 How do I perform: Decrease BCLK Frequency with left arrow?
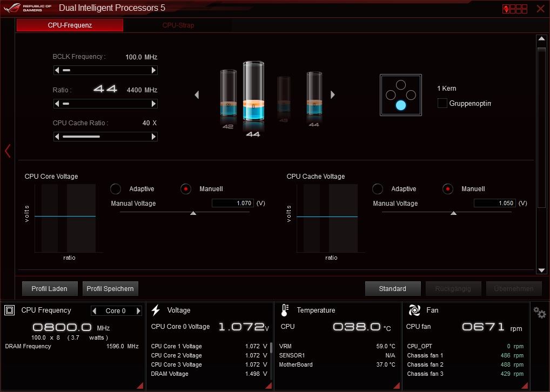pyautogui.click(x=57, y=70)
